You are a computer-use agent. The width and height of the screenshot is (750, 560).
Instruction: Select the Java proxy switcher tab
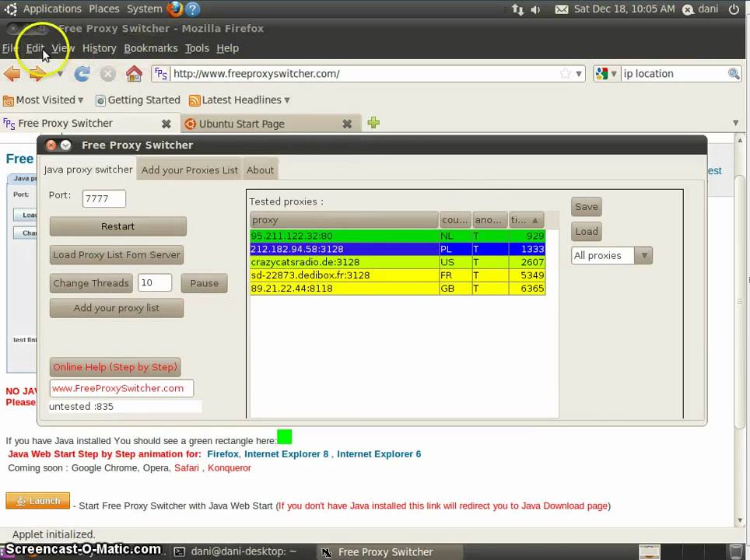click(x=88, y=170)
